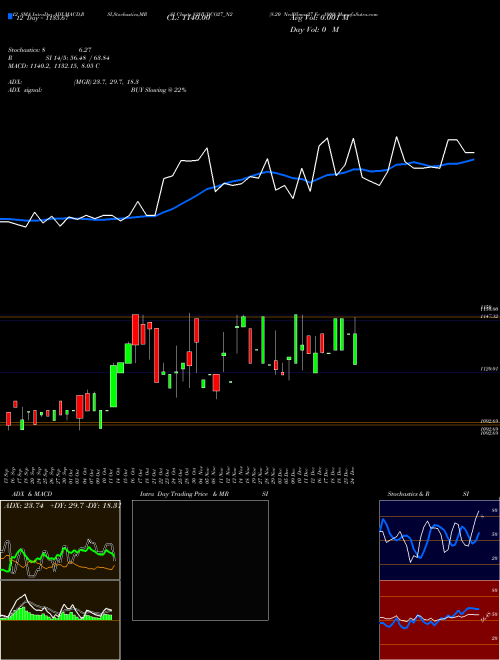500x660 pixels.
Task: Click the 1129.97 price level label
Action: 490,369
